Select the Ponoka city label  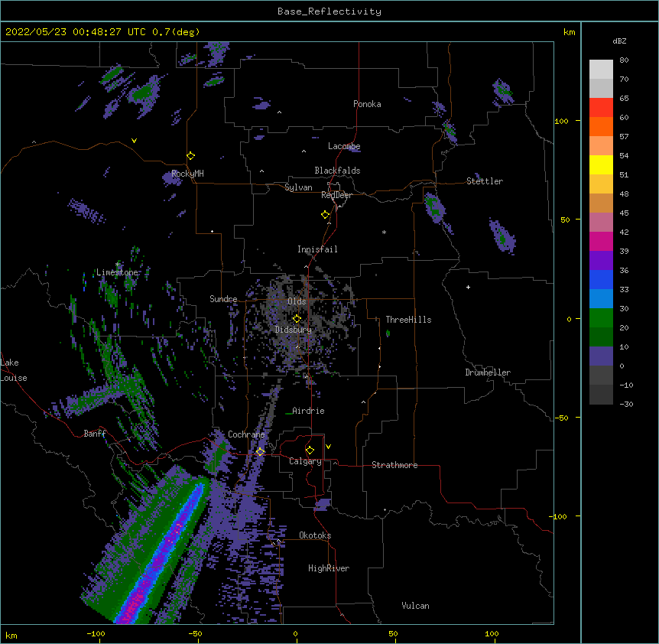pos(367,104)
